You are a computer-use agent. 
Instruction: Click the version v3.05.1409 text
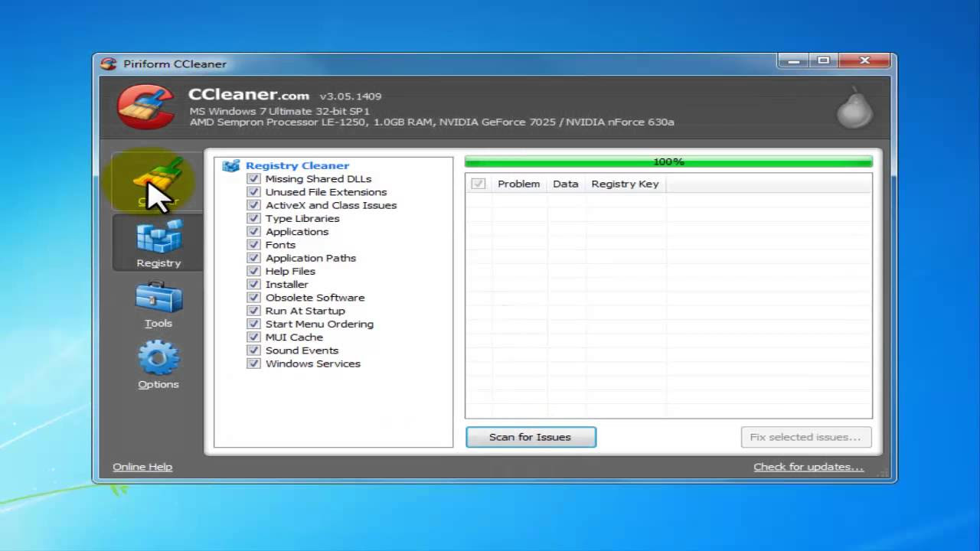point(351,96)
